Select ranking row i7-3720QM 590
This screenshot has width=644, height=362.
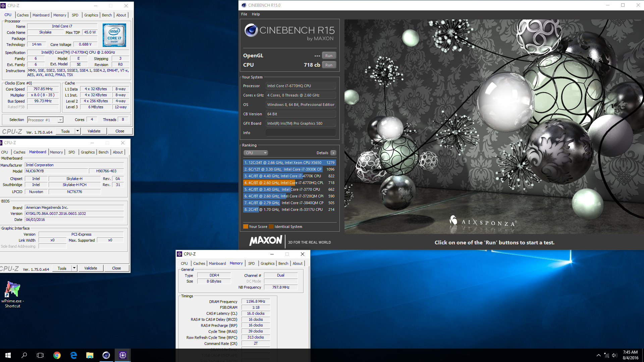point(289,196)
